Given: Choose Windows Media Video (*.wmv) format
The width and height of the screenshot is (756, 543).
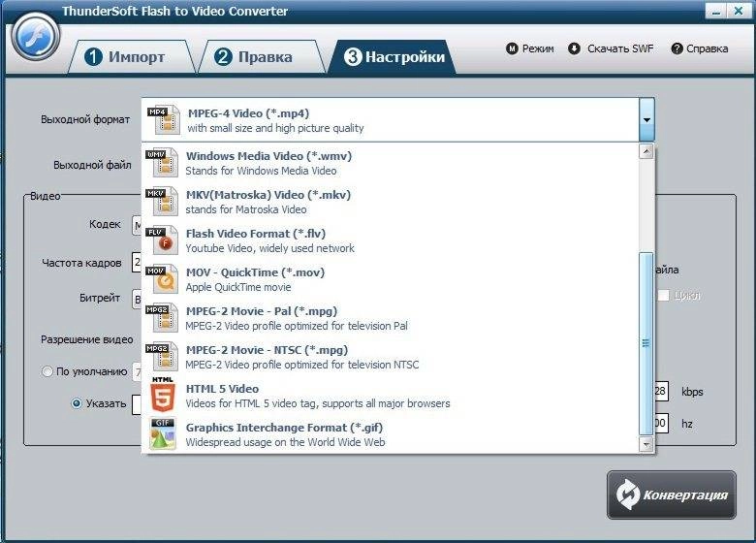Looking at the screenshot, I should coord(390,163).
